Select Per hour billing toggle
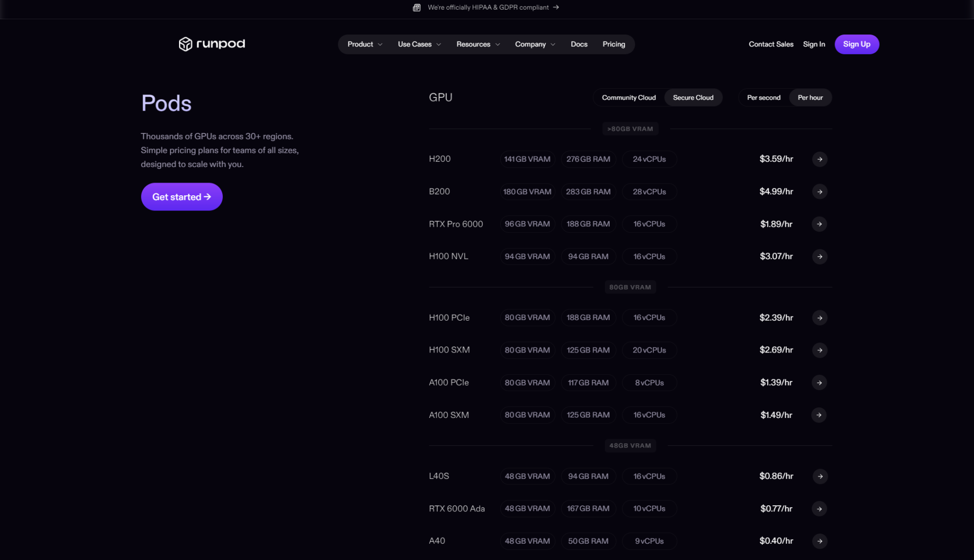This screenshot has width=974, height=560. 810,98
